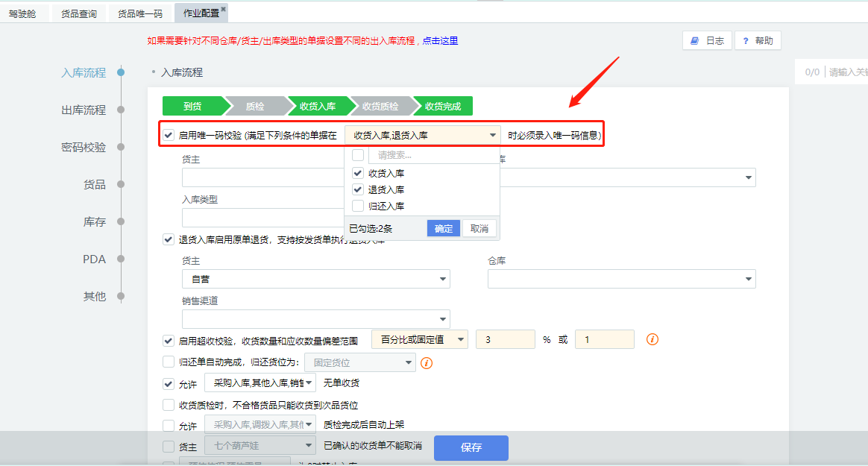Open the 帮助 button

coord(758,40)
